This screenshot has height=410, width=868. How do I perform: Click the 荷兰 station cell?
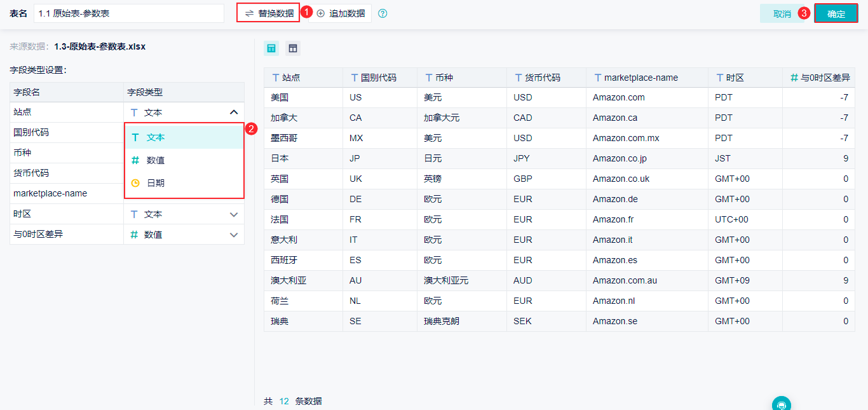point(303,301)
